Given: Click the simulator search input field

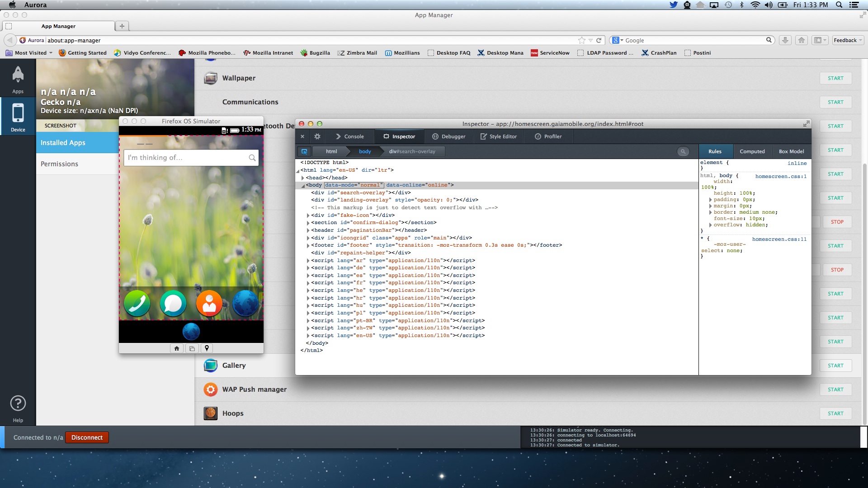Looking at the screenshot, I should point(186,158).
